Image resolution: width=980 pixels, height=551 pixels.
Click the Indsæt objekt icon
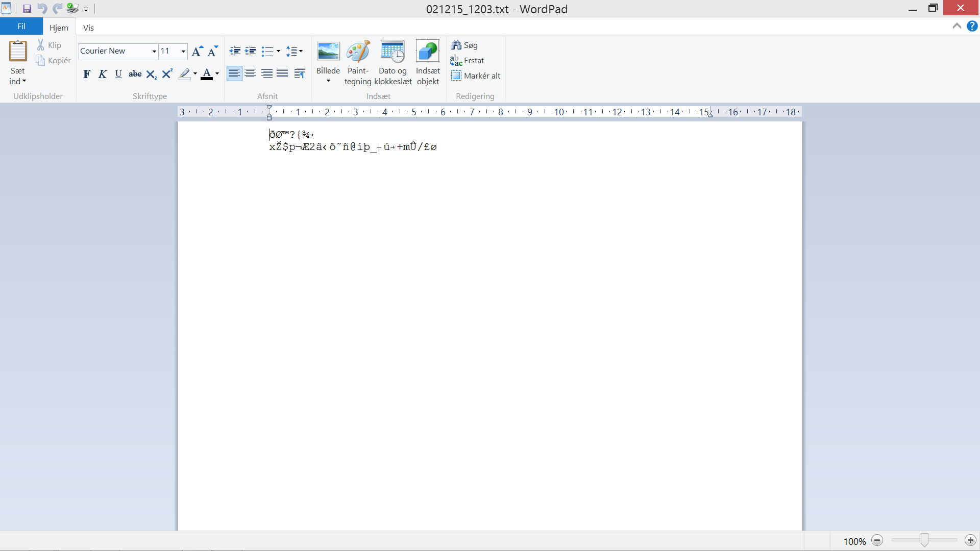pyautogui.click(x=428, y=52)
